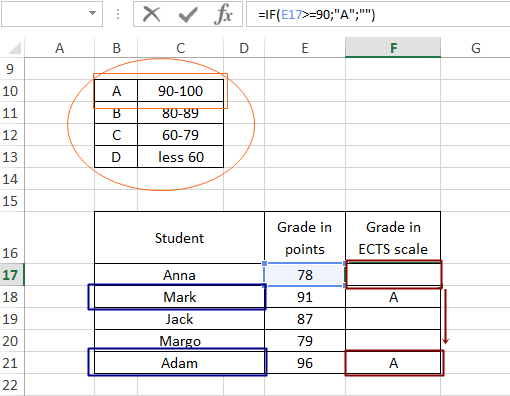Click the formula bar options dots handle
Viewport: 510px width, 396px height.
[118, 14]
